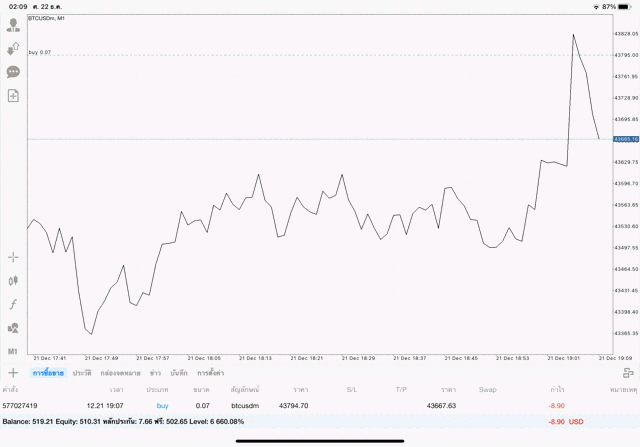Image resolution: width=640 pixels, height=447 pixels.
Task: Toggle panel layout icon at right
Action: [628, 373]
